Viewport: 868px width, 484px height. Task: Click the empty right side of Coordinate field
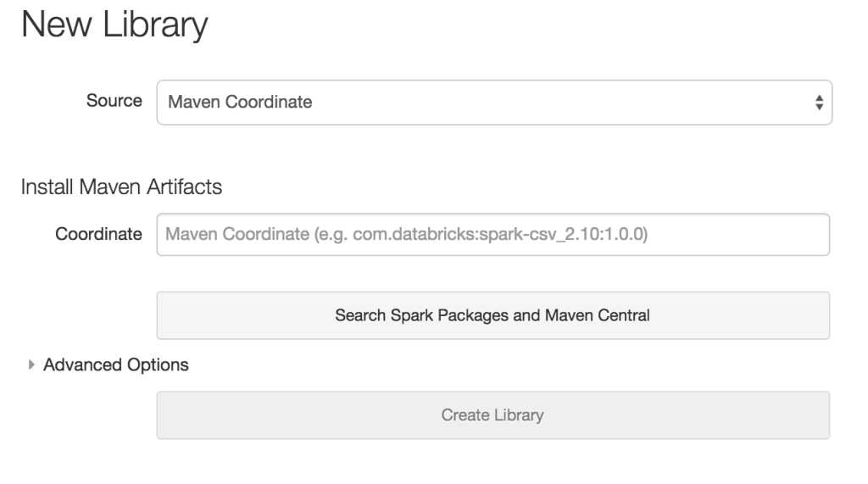pyautogui.click(x=746, y=234)
